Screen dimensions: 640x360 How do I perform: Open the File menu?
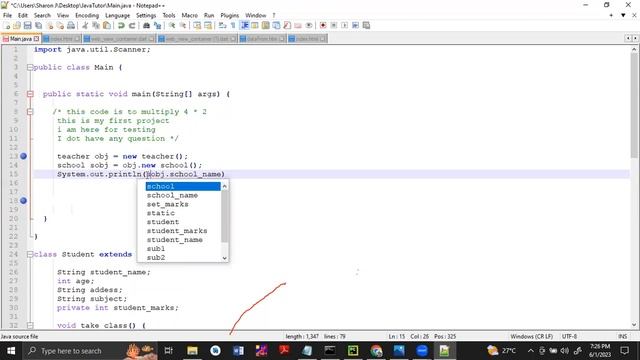pos(7,15)
